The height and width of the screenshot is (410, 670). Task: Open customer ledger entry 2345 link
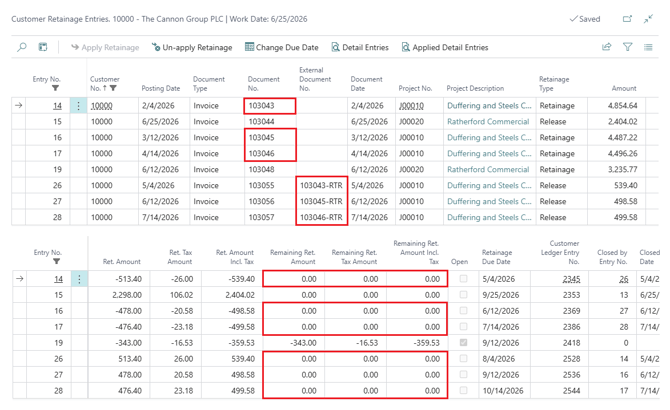pyautogui.click(x=571, y=279)
